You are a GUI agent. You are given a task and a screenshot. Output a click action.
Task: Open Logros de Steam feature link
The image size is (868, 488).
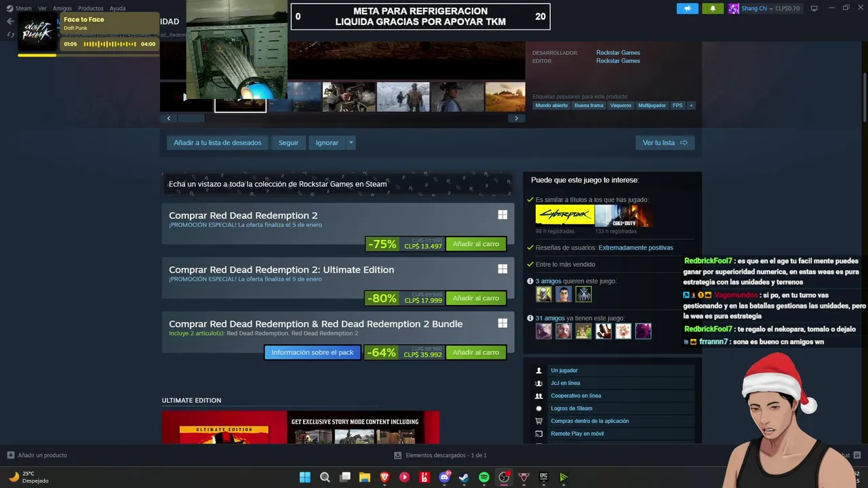coord(572,408)
